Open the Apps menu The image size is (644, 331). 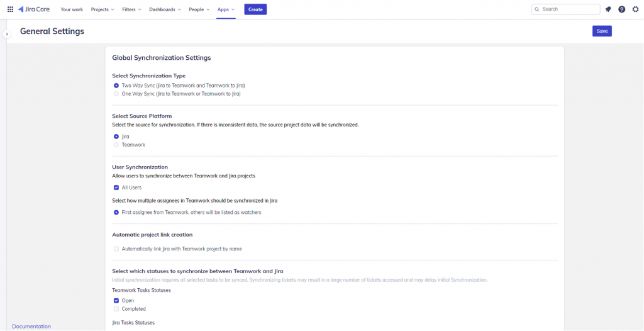click(225, 9)
